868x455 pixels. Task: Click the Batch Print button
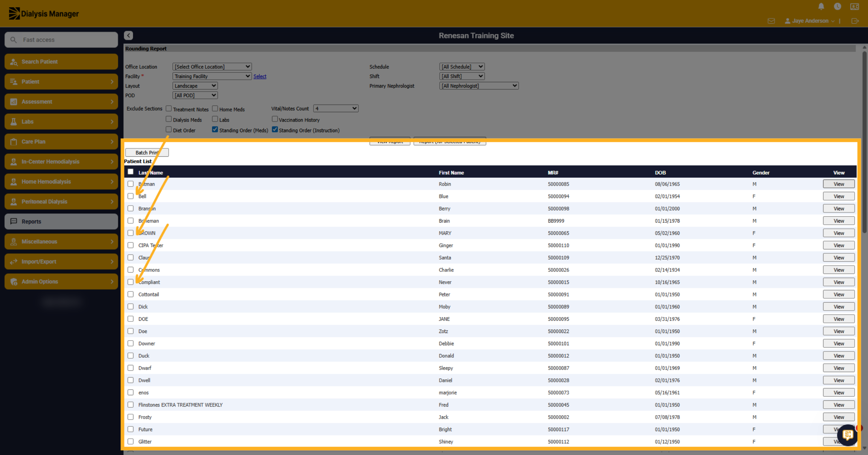coord(147,152)
